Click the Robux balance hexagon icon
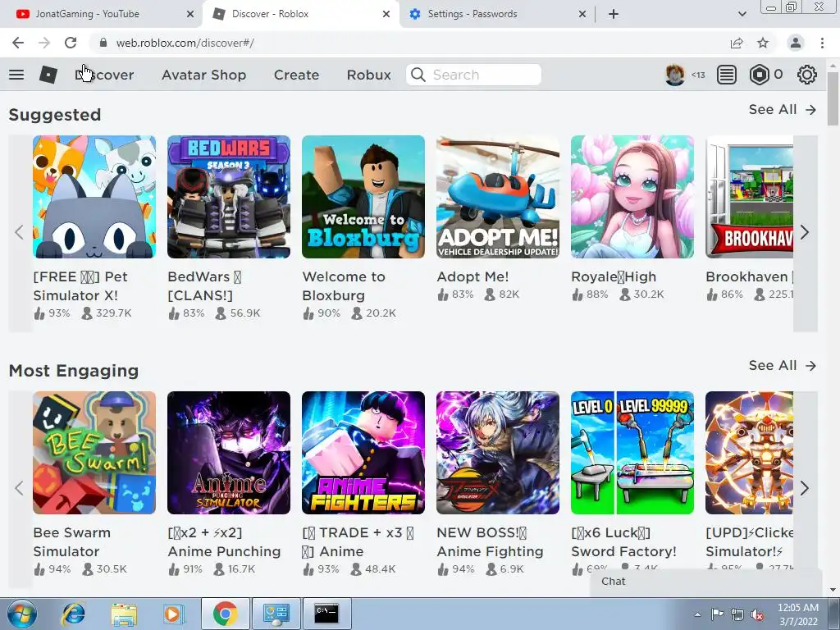This screenshot has height=630, width=840. point(759,75)
